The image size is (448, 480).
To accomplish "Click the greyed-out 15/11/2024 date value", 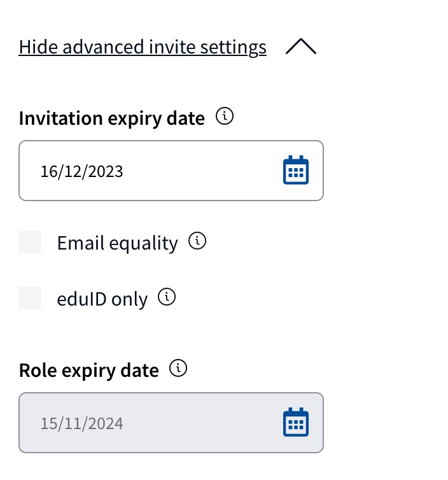I will pyautogui.click(x=81, y=423).
